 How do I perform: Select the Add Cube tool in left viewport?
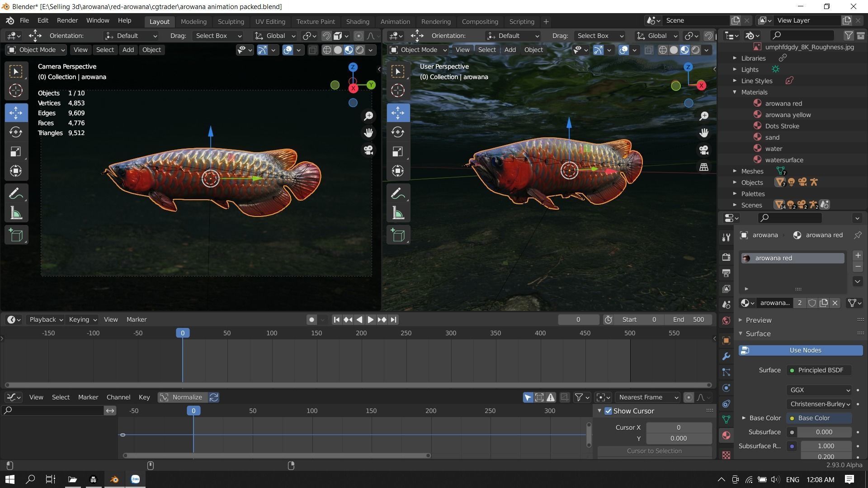point(16,235)
